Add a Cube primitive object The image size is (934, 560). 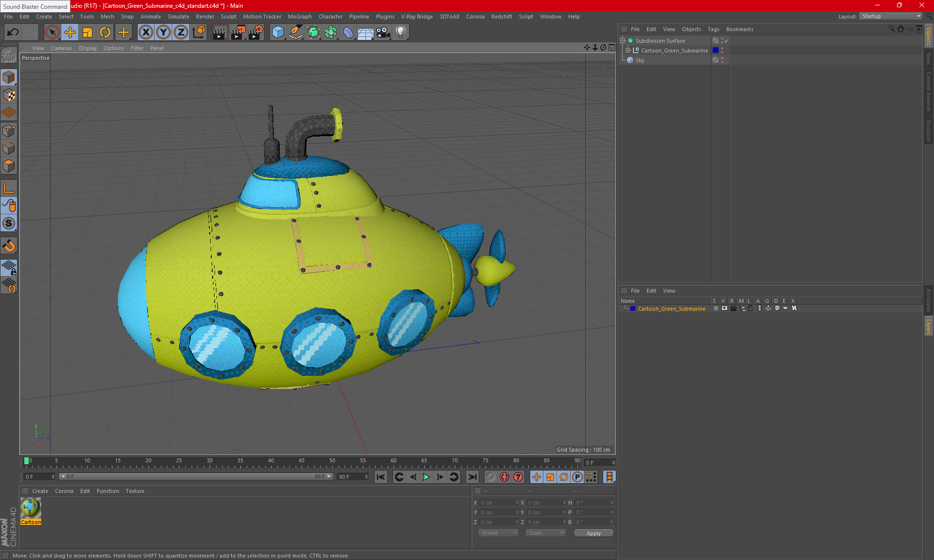(278, 33)
